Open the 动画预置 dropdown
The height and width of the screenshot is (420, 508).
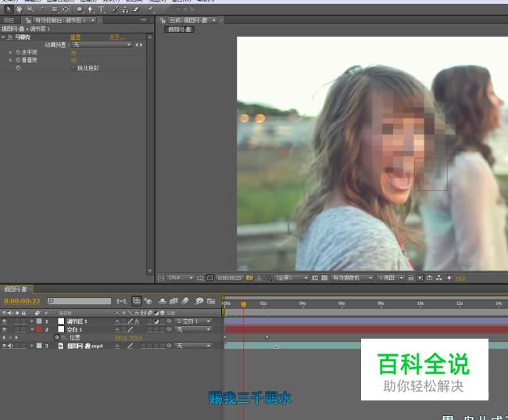[x=102, y=45]
